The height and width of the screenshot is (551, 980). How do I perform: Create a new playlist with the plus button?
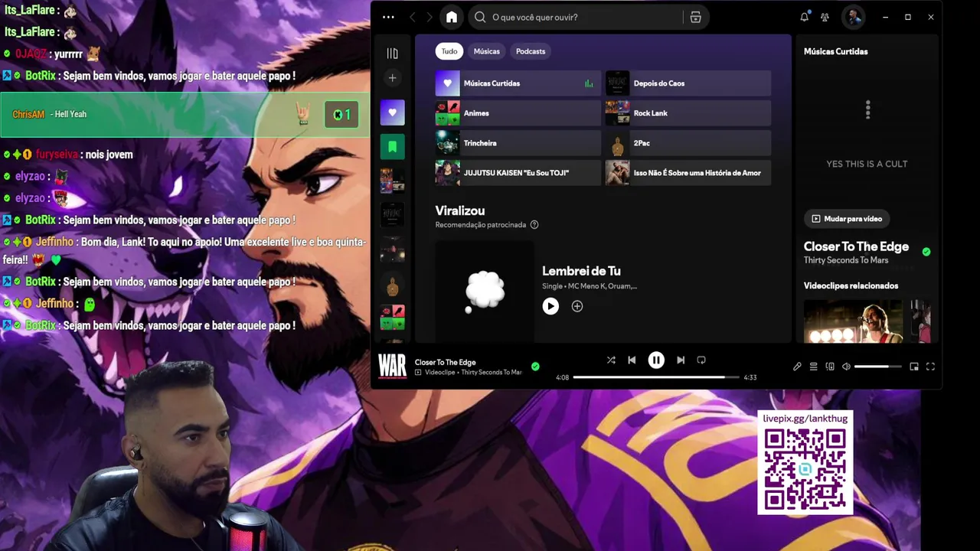pyautogui.click(x=392, y=77)
